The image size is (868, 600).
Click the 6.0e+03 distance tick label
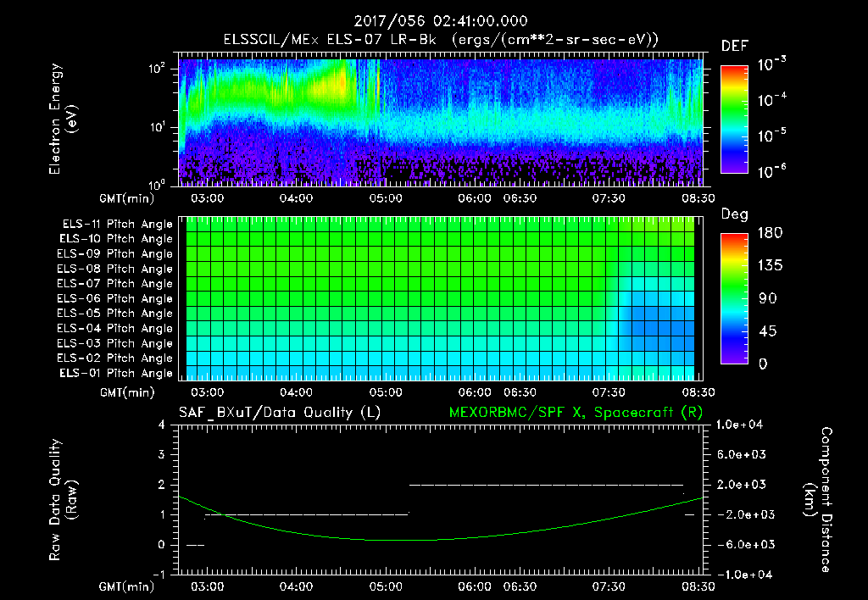click(x=741, y=454)
